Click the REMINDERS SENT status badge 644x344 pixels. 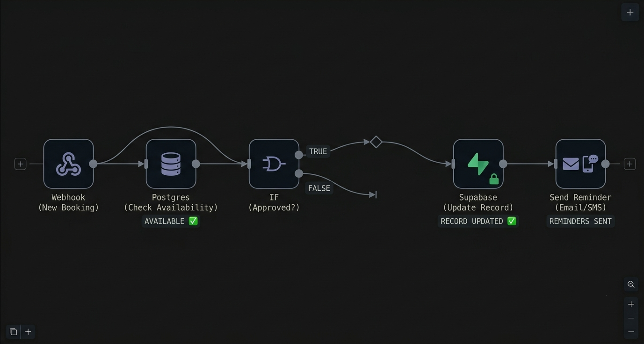pyautogui.click(x=580, y=221)
